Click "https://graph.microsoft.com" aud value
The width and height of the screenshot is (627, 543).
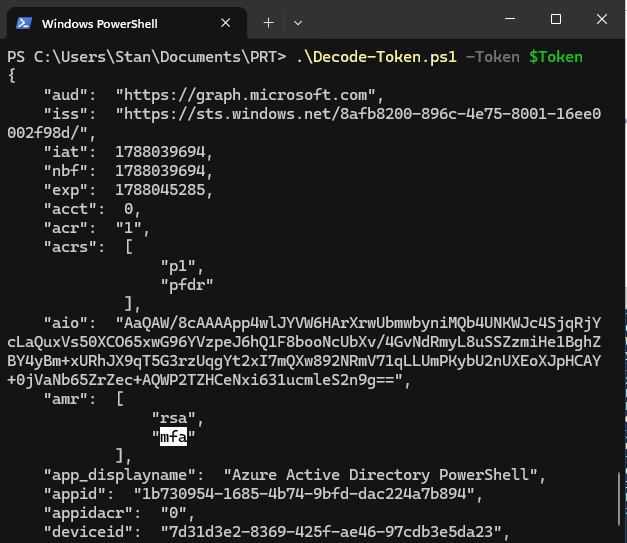pyautogui.click(x=245, y=95)
